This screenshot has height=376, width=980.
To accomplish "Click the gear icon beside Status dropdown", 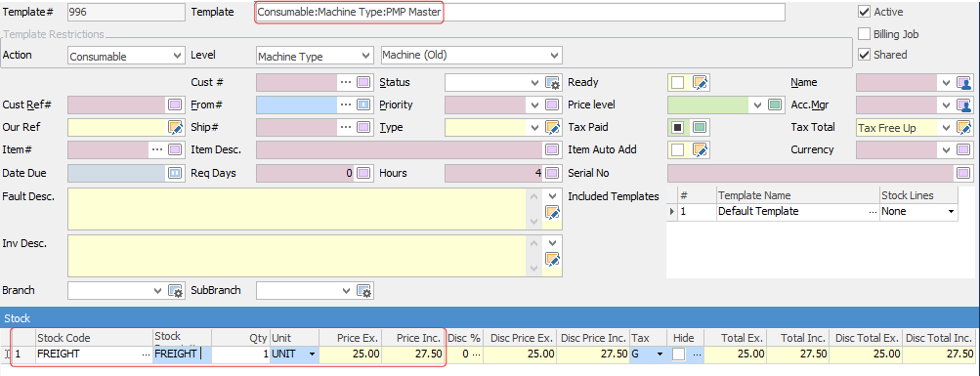I will (552, 82).
